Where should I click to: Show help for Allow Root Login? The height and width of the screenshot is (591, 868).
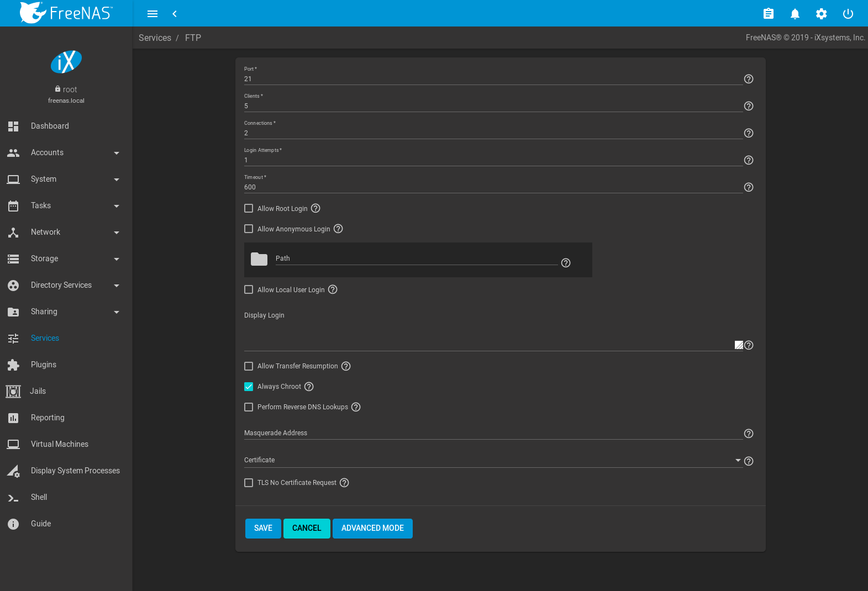click(315, 208)
